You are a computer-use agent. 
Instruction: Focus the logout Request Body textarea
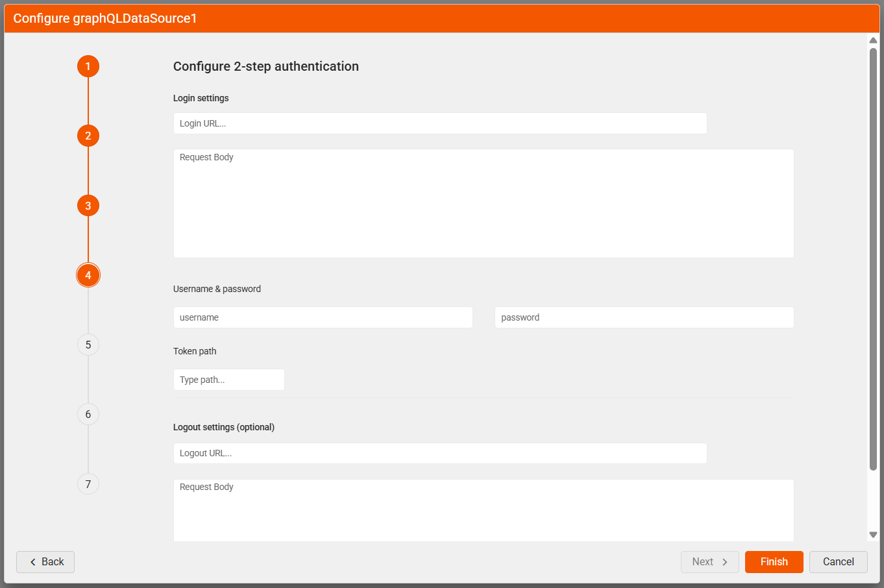pyautogui.click(x=483, y=510)
